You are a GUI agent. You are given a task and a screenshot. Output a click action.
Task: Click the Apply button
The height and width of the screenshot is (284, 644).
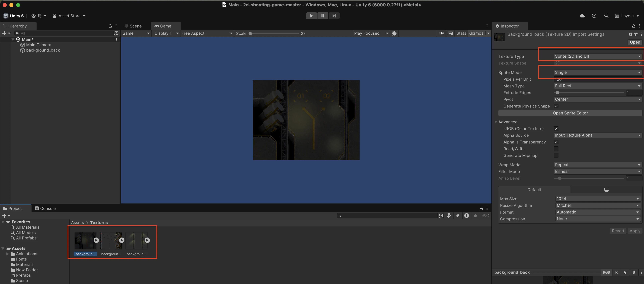(x=635, y=231)
